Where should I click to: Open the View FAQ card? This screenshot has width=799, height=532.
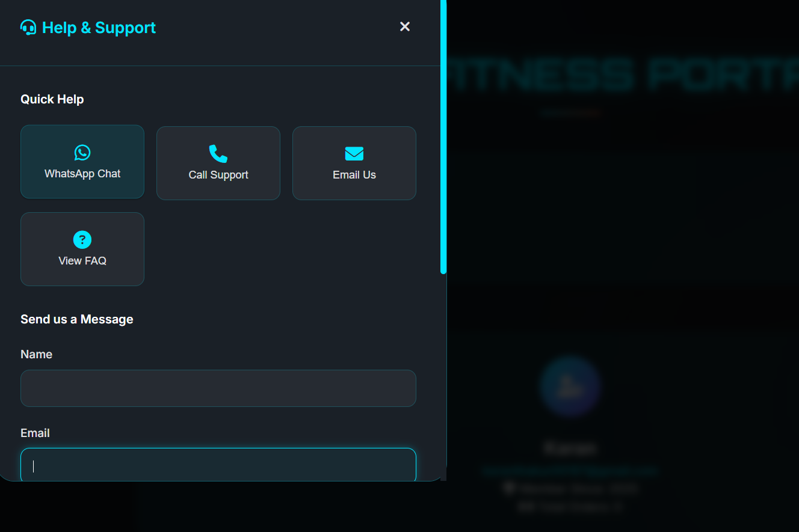tap(82, 249)
